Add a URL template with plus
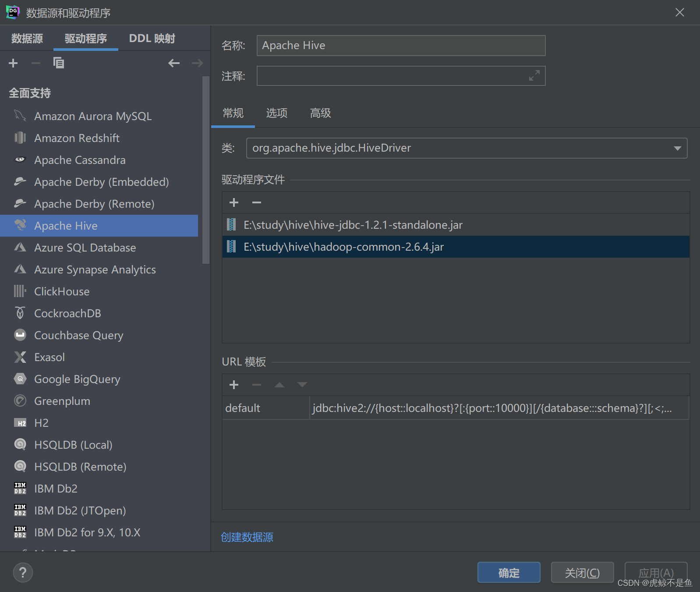 [234, 385]
